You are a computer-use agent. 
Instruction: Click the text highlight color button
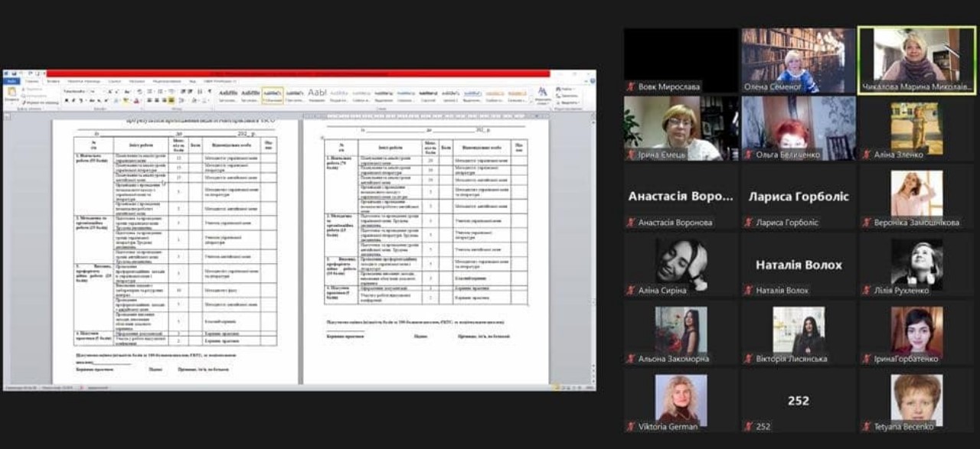126,100
